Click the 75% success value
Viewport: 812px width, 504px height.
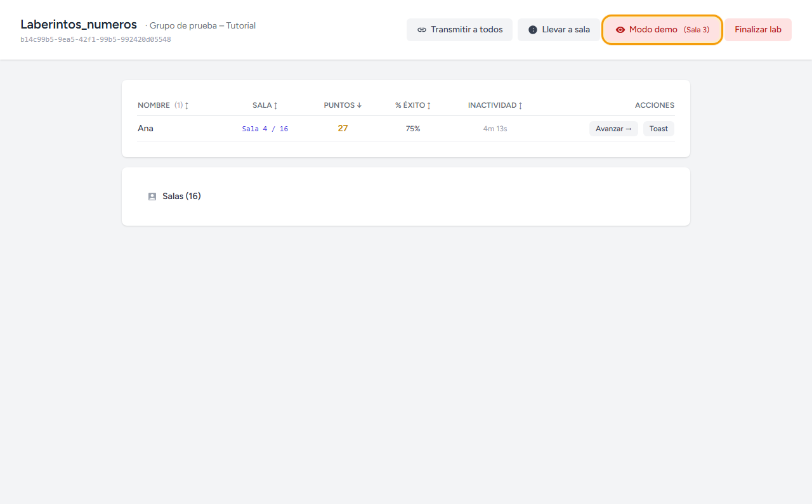coord(413,129)
